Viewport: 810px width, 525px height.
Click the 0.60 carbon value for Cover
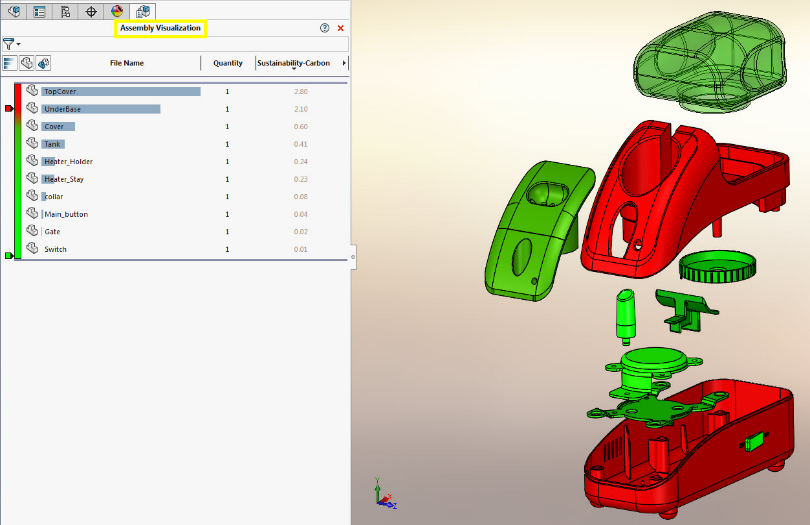click(x=301, y=127)
